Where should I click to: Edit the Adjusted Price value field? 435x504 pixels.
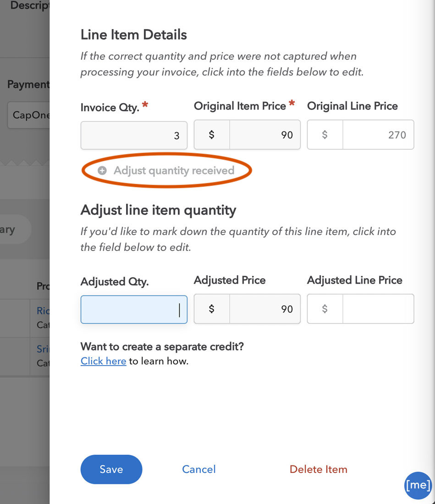click(x=265, y=309)
